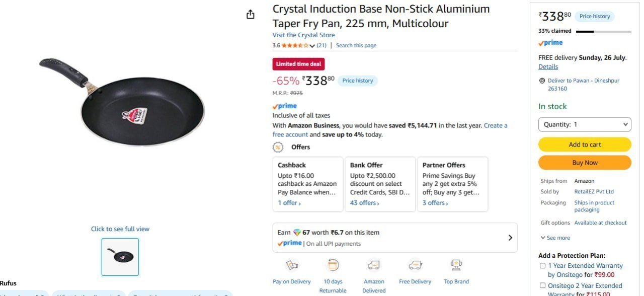Click the Offers percent badge icon

tap(278, 147)
